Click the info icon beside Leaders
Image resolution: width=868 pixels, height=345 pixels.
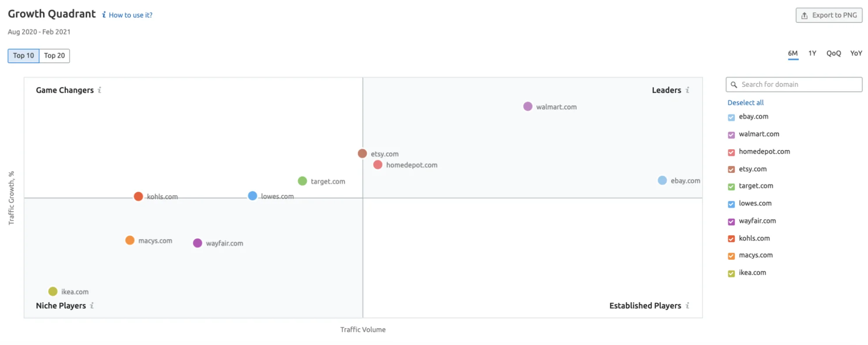687,90
